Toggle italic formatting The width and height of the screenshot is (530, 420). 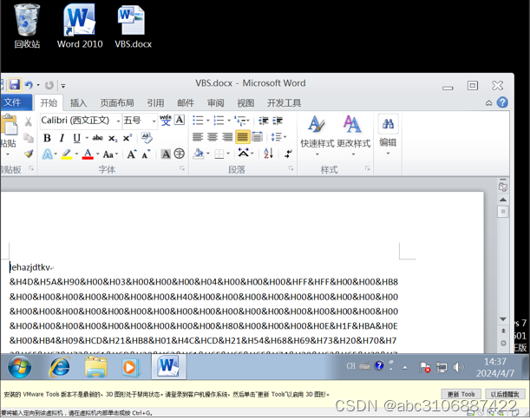[x=62, y=138]
